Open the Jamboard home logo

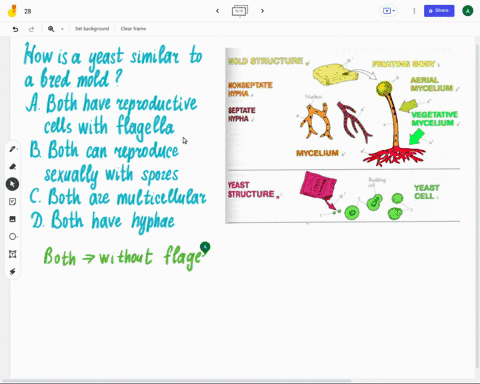point(12,11)
